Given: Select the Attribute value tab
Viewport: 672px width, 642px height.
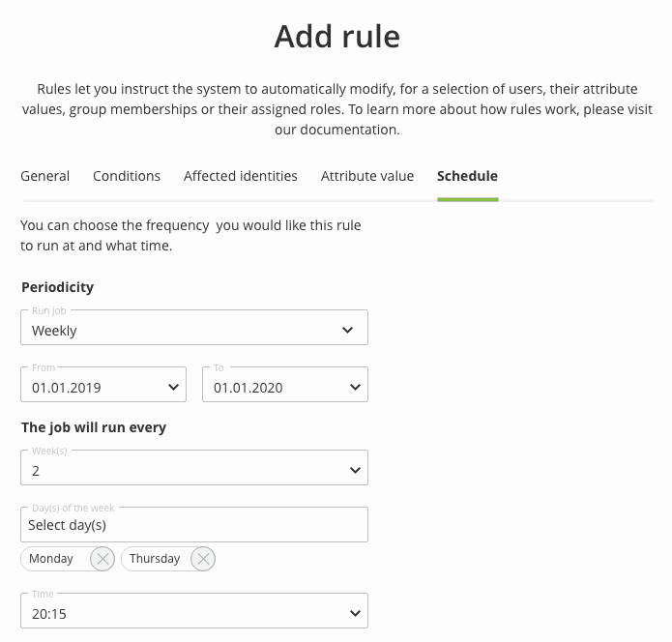Looking at the screenshot, I should click(367, 176).
